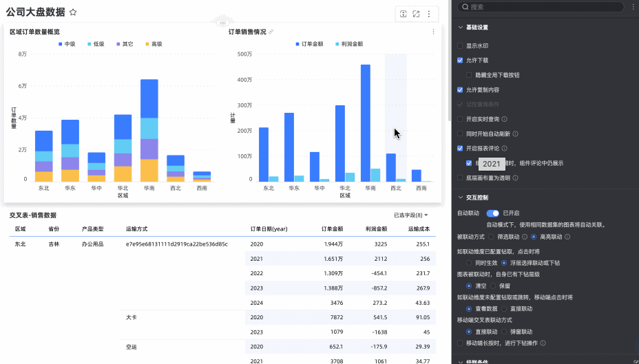Viewport: 639px width, 364px height.
Task: Sort by 利润金额 column header
Action: point(376,229)
